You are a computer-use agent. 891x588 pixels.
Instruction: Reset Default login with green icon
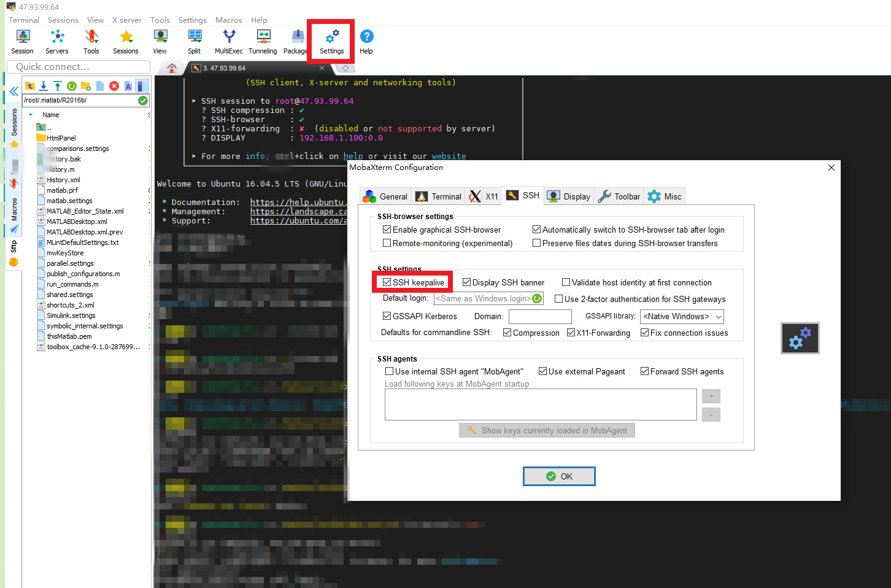[x=537, y=298]
